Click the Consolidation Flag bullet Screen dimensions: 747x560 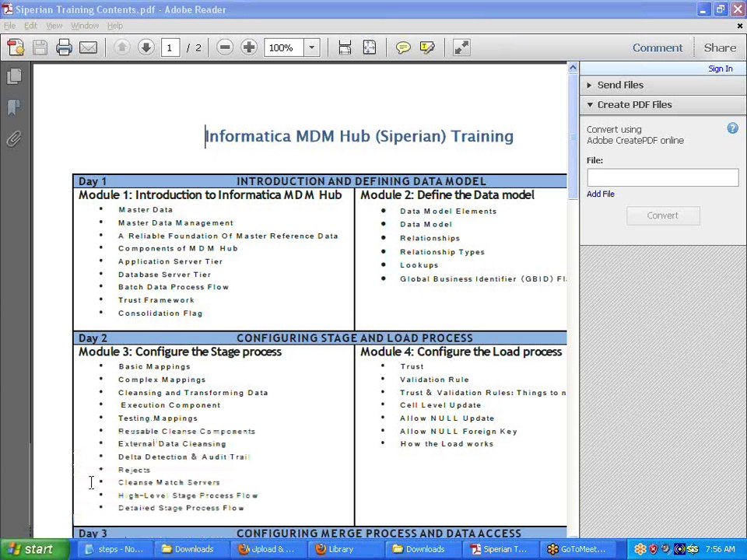(x=160, y=313)
